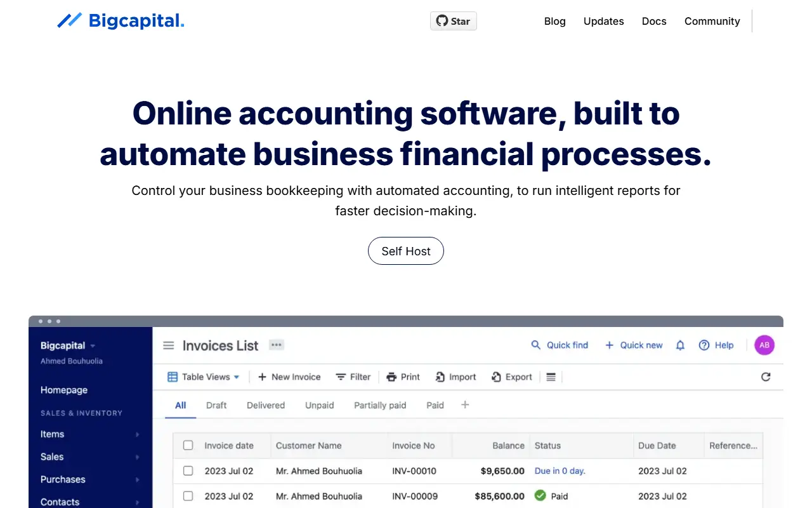
Task: Click the New Invoice button
Action: point(289,377)
